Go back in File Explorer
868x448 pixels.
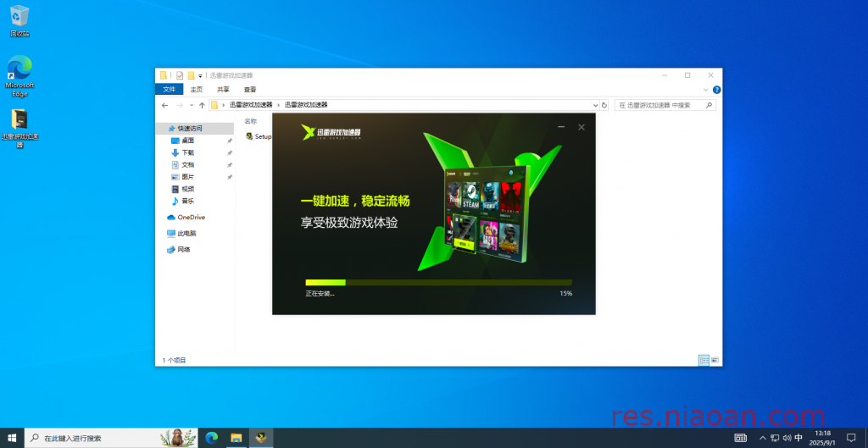164,105
